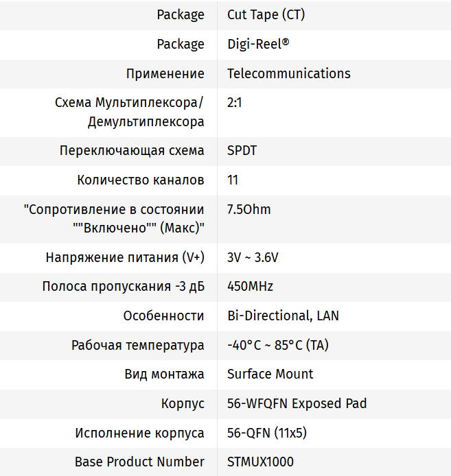Image resolution: width=451 pixels, height=476 pixels.
Task: Click the -40°C ~ 85°C (TA) temperature value
Action: coord(277,345)
